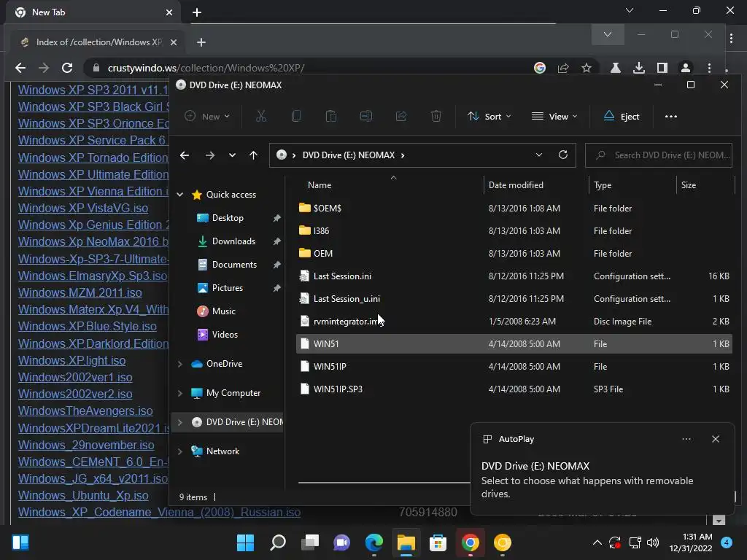747x560 pixels.
Task: Open Microsoft Store from taskbar
Action: (x=438, y=542)
